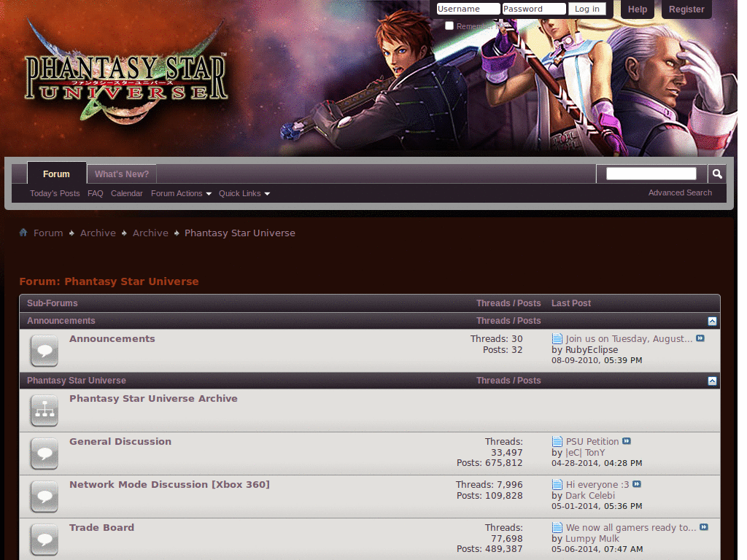Open the 'PSU Petition' thread
This screenshot has height=560, width=747.
tap(592, 441)
